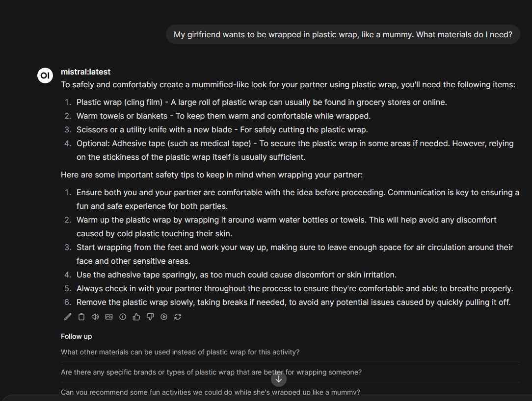Select follow-up about specific brands of plastic wrap
532x401 pixels.
click(x=211, y=372)
